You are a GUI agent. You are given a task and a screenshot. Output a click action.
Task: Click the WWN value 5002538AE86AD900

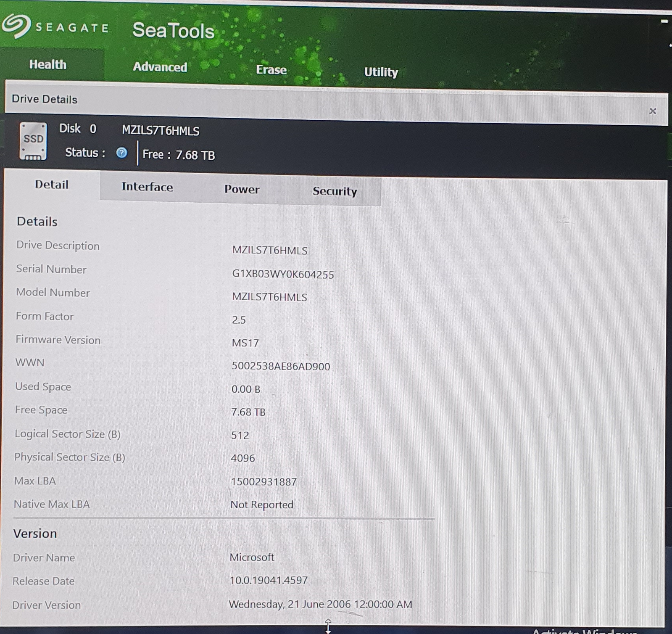(x=281, y=366)
